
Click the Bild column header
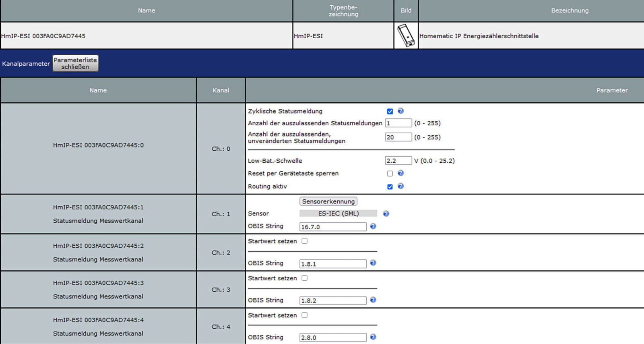(406, 10)
